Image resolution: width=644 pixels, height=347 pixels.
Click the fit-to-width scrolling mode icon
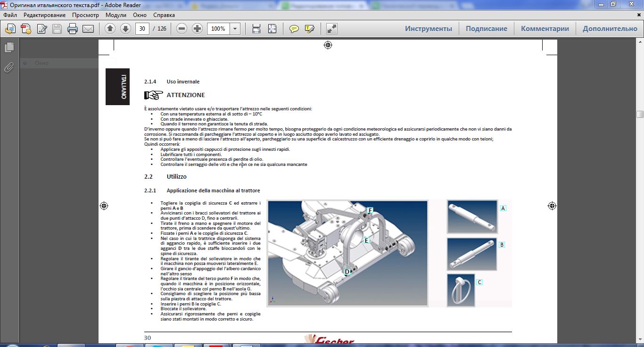pyautogui.click(x=256, y=29)
